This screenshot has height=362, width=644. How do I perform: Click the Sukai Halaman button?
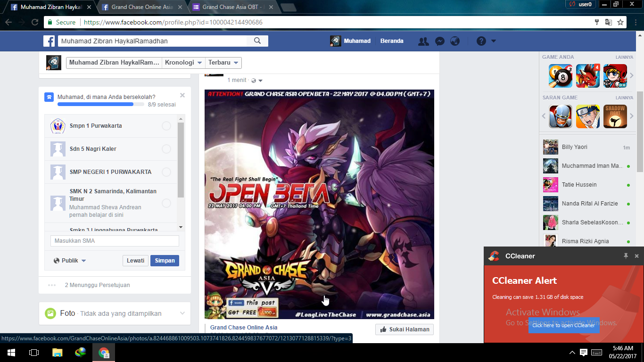coord(405,329)
